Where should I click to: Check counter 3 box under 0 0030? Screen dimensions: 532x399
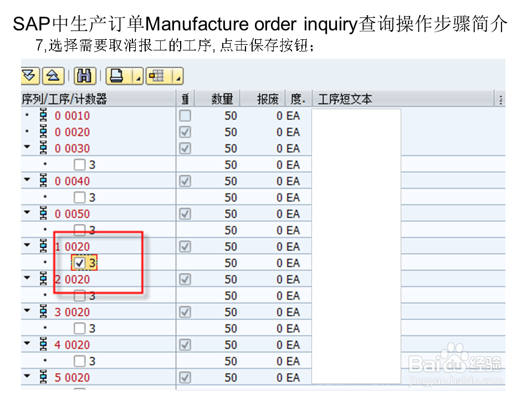[79, 165]
